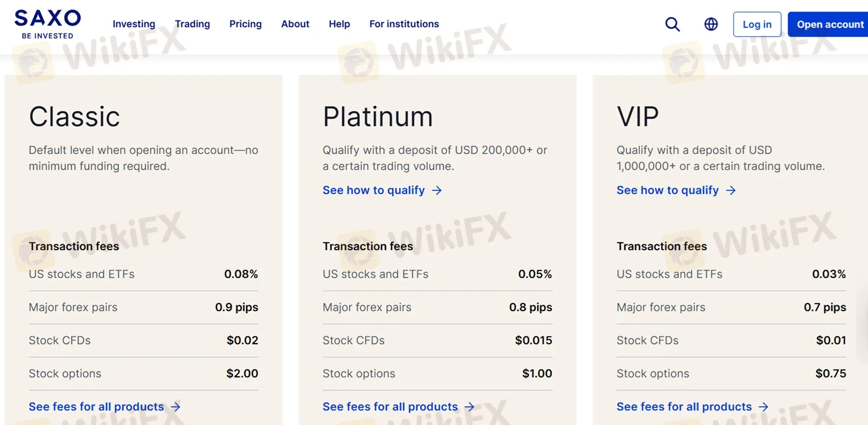Screen dimensions: 868x425
Task: Click Platinum's Transaction fees heading
Action: pos(368,246)
